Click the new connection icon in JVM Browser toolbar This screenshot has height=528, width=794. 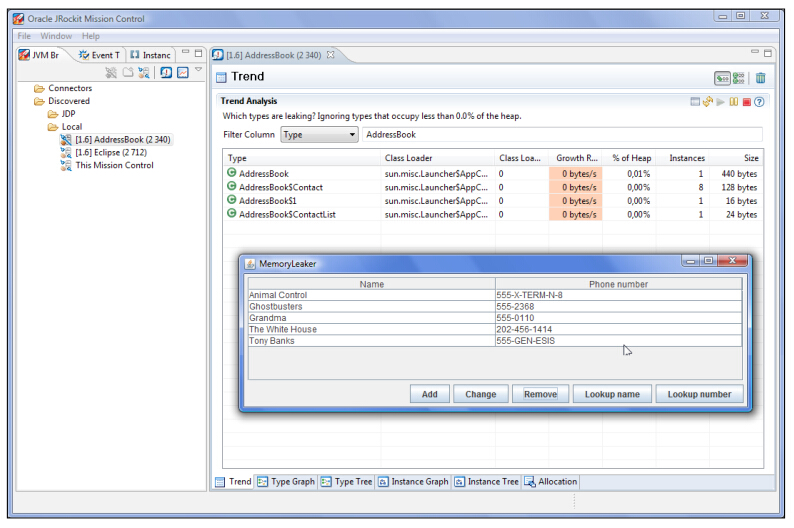pos(144,73)
